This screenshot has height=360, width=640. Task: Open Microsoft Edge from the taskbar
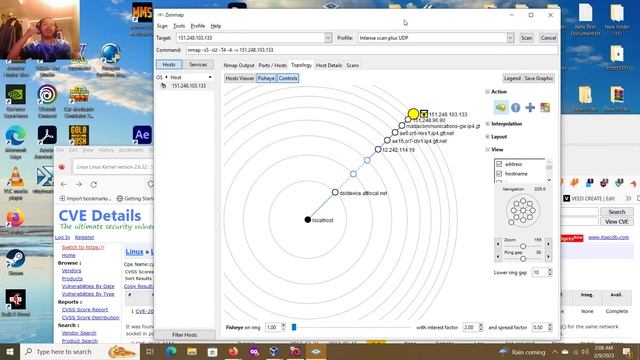point(171,351)
